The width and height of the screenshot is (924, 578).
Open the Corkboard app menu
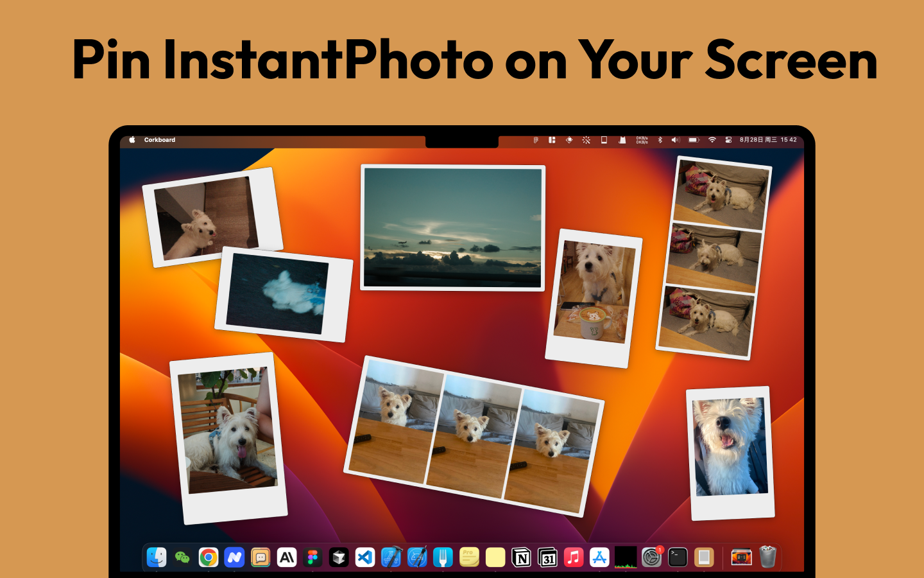(160, 139)
